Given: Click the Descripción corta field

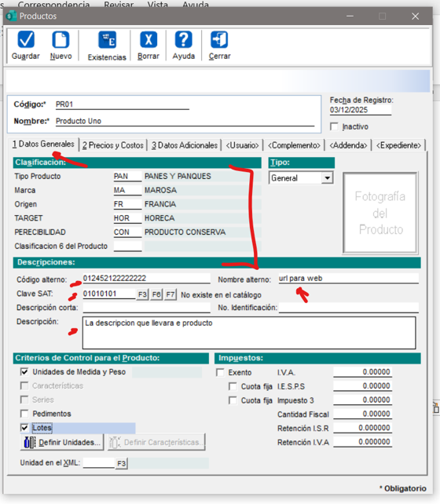Looking at the screenshot, I should (146, 308).
